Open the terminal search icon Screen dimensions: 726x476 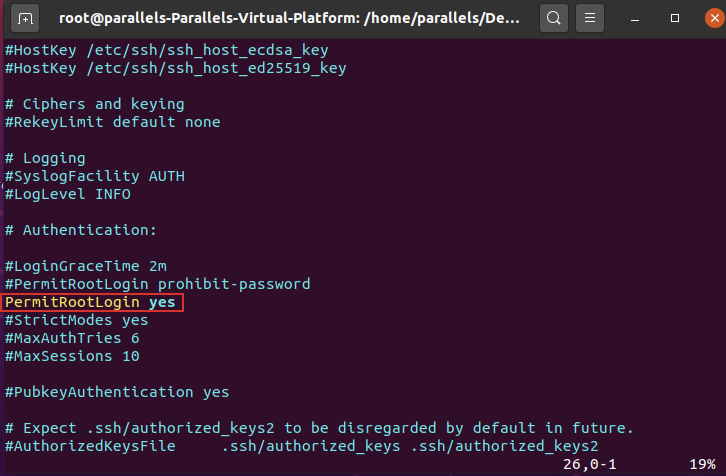[552, 18]
